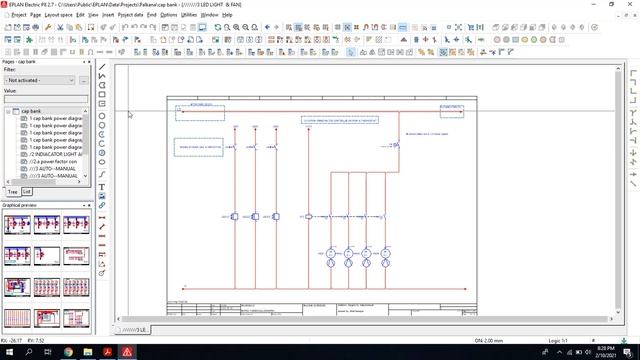Click the Graphical preview monitor icon
The image size is (640, 360).
pyautogui.click(x=202, y=27)
